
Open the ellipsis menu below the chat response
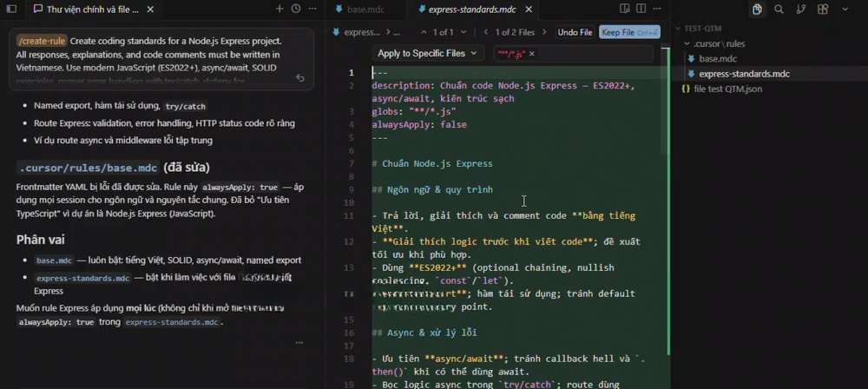(299, 342)
